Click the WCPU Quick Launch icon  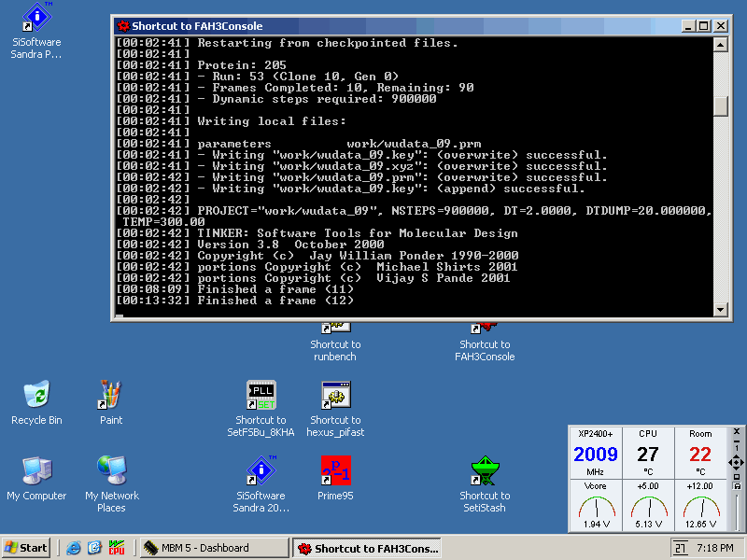117,548
